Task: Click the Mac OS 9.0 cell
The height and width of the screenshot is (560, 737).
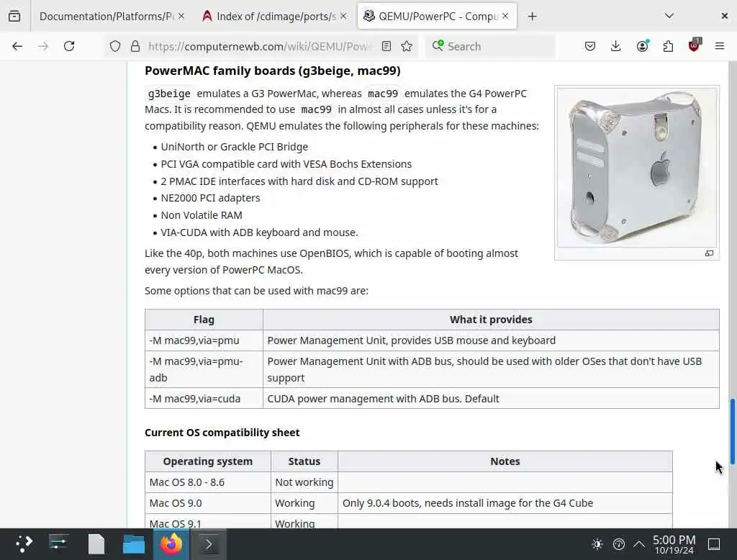Action: pos(208,503)
